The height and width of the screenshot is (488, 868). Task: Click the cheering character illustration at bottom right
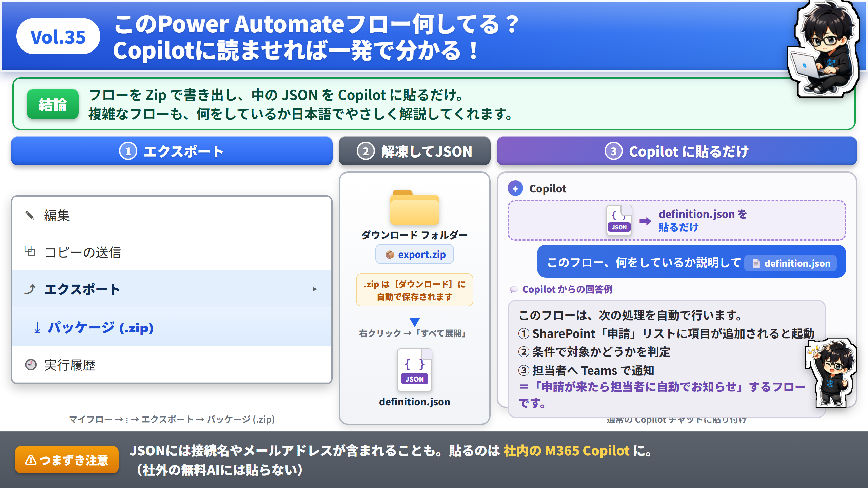tap(831, 373)
